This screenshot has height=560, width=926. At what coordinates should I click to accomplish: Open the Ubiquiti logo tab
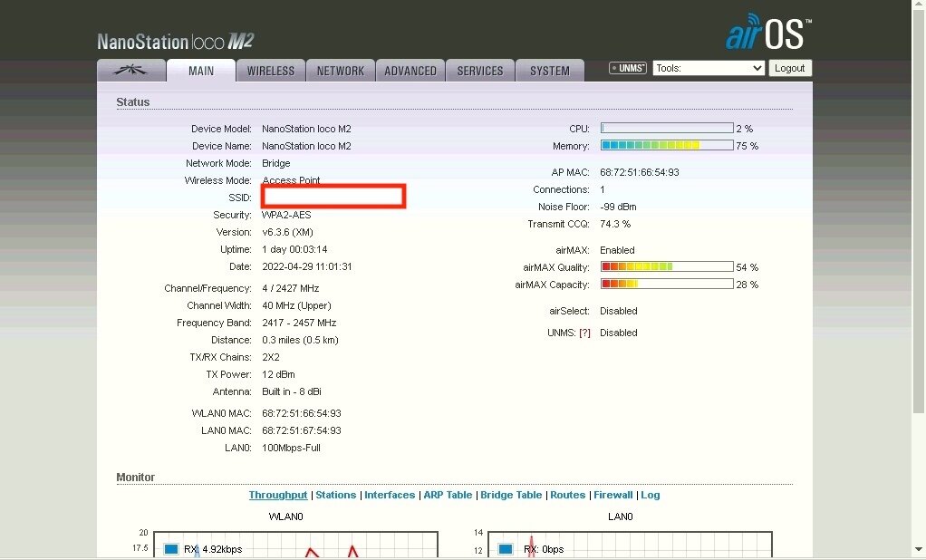pyautogui.click(x=131, y=71)
